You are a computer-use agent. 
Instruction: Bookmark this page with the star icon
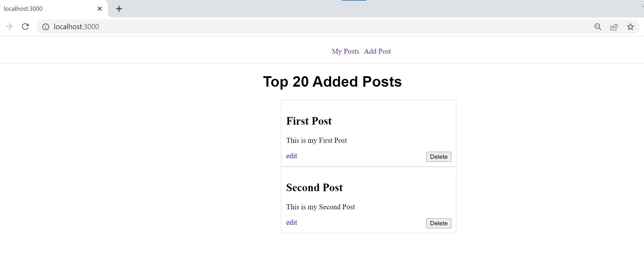tap(630, 27)
